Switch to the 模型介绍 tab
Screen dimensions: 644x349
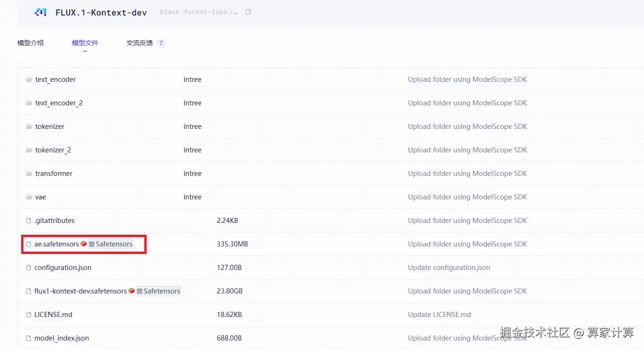(31, 43)
